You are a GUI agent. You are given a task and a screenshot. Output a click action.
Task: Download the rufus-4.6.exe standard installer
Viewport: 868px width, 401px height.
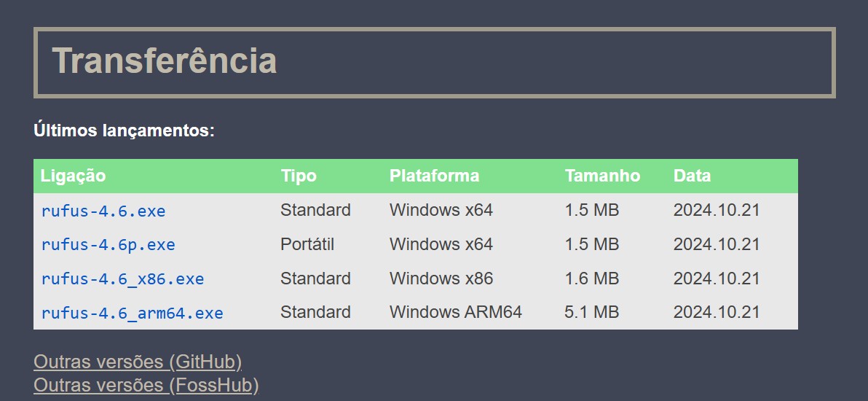click(x=103, y=211)
